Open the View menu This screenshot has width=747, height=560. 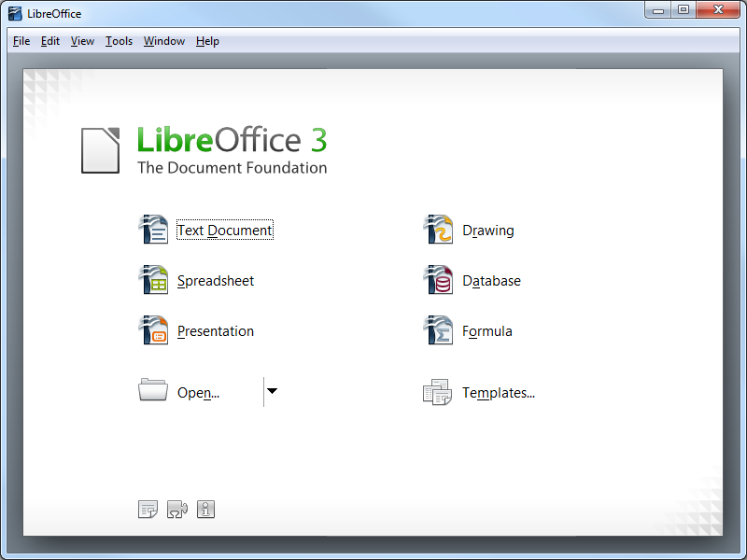(82, 41)
